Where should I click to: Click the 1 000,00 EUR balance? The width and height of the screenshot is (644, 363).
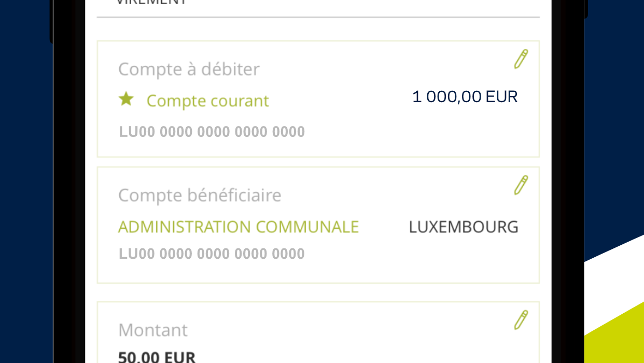(x=465, y=97)
